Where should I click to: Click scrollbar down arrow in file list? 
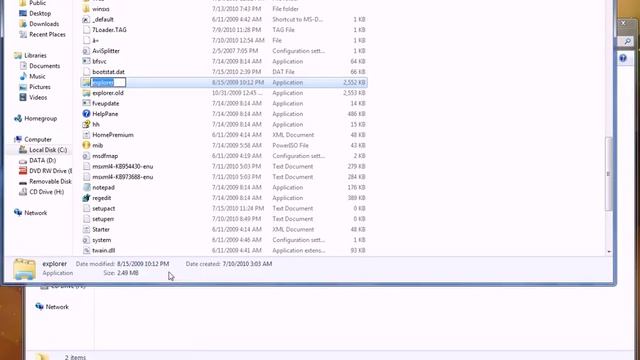coord(609,252)
